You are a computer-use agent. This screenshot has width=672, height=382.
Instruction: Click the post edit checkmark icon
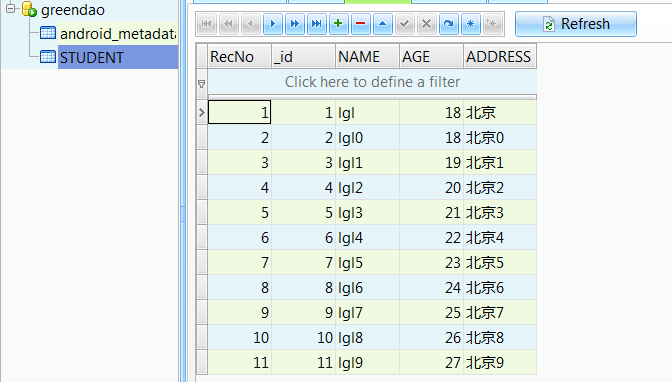(x=404, y=24)
